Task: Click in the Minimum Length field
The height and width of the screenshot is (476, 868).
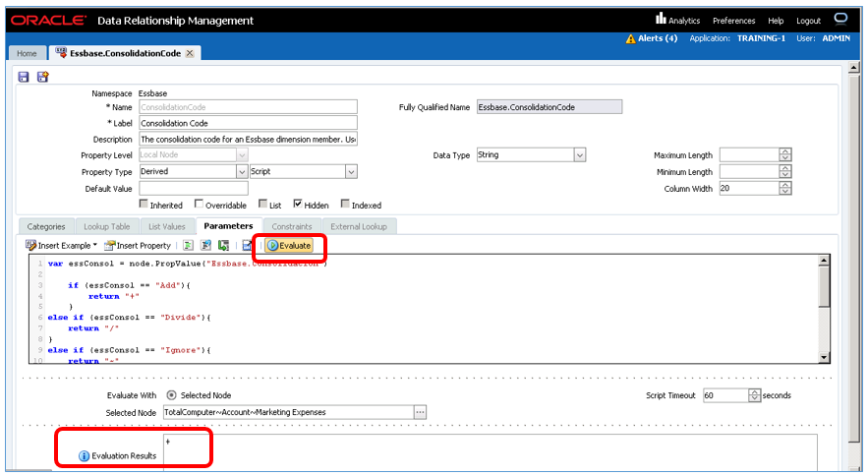Action: tap(749, 172)
